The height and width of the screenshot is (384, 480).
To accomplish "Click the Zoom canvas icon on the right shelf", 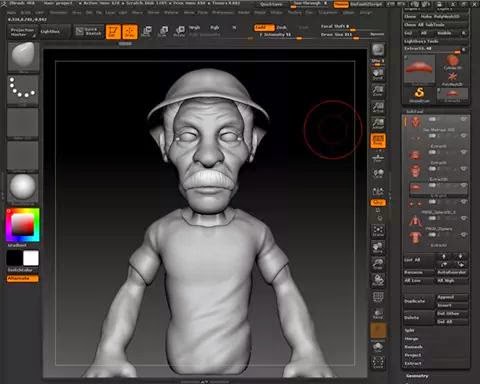I will 378,90.
